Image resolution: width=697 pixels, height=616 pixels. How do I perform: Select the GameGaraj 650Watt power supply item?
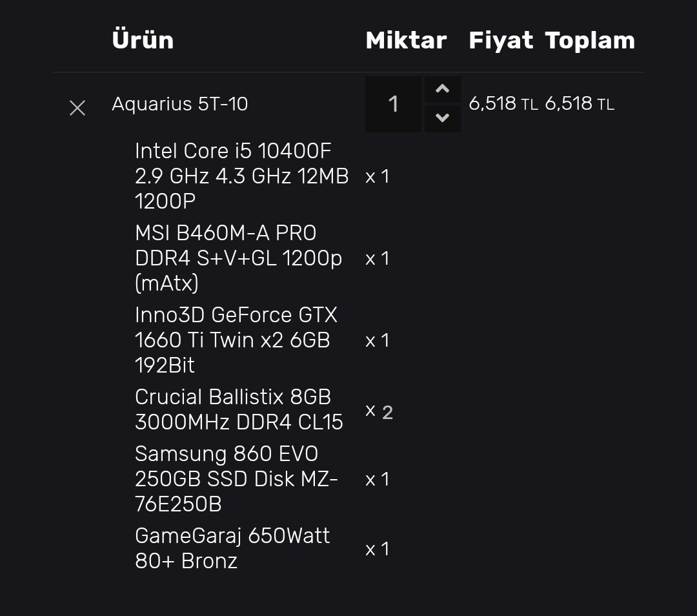pos(232,548)
